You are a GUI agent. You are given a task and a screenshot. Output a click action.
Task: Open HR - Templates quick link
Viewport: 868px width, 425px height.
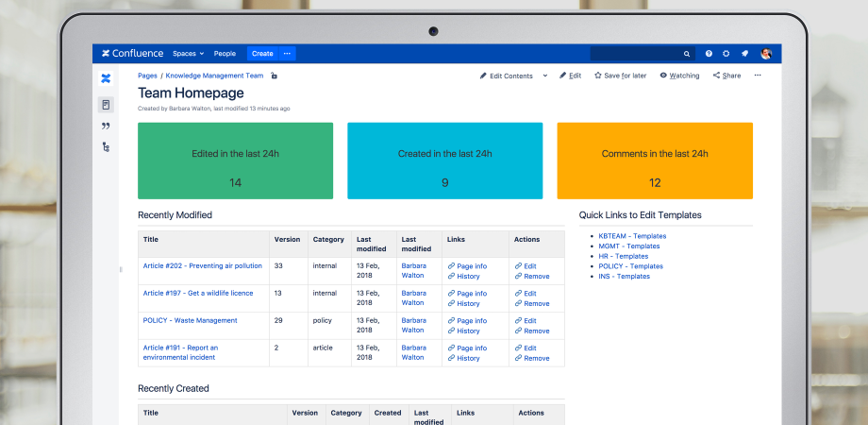click(624, 256)
